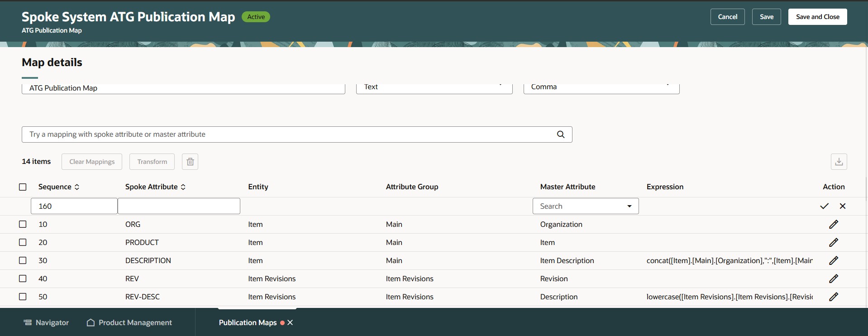Click the Clear Mappings button
868x336 pixels.
pyautogui.click(x=92, y=162)
